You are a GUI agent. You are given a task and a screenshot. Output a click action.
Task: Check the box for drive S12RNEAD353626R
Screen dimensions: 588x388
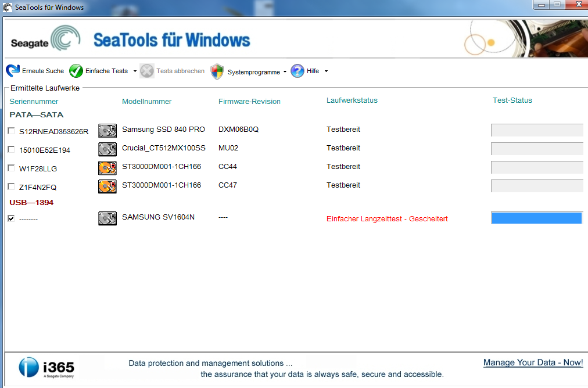coord(11,131)
